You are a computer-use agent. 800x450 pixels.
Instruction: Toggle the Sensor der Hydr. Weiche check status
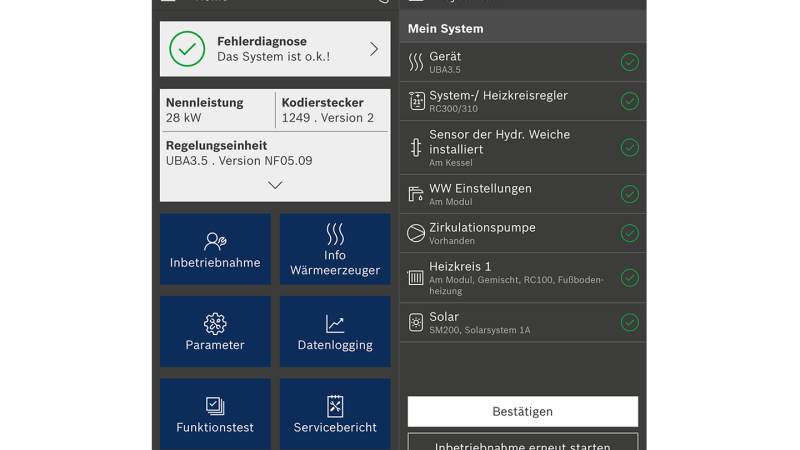pyautogui.click(x=630, y=147)
